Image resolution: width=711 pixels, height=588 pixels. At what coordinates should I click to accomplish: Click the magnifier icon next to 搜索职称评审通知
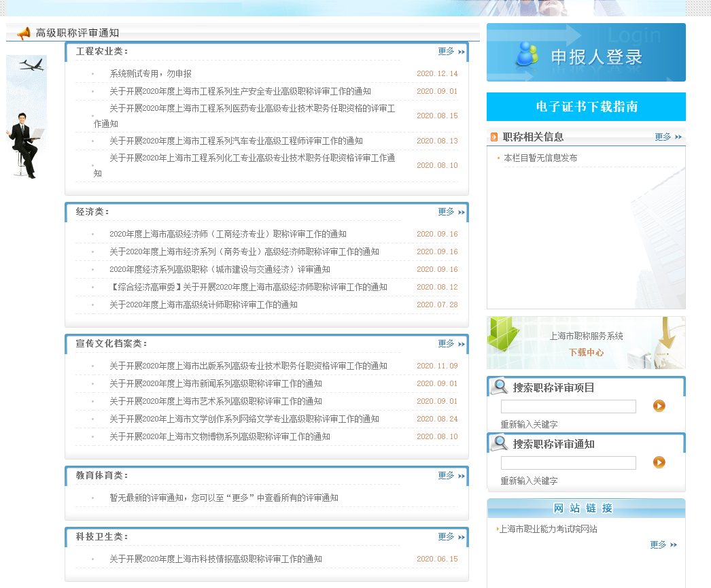point(499,443)
